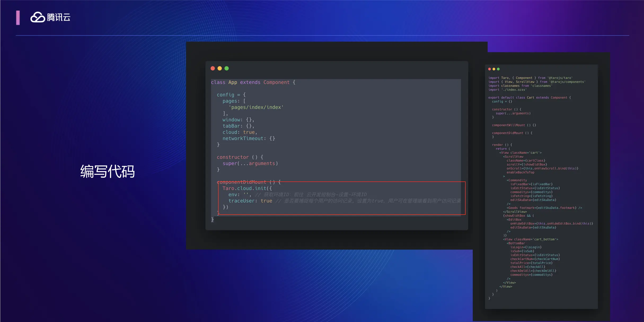The image size is (644, 322).
Task: Click the 'class App extends Component' line
Action: [253, 82]
